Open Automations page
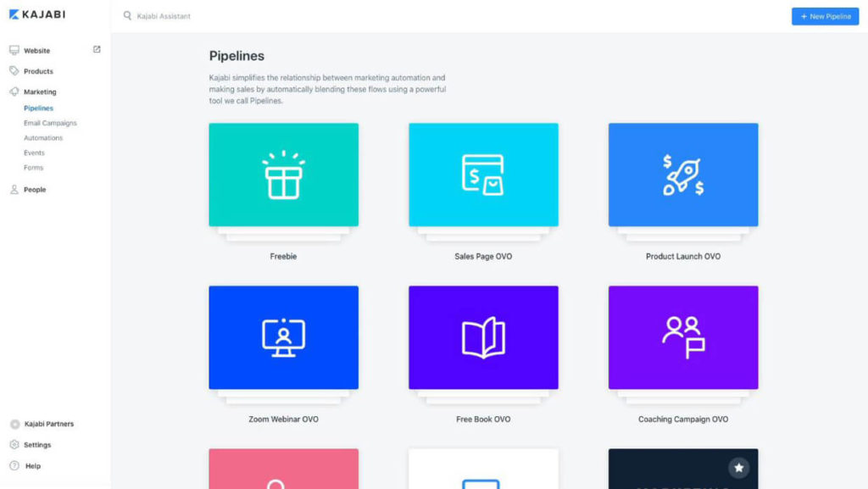 tap(43, 138)
